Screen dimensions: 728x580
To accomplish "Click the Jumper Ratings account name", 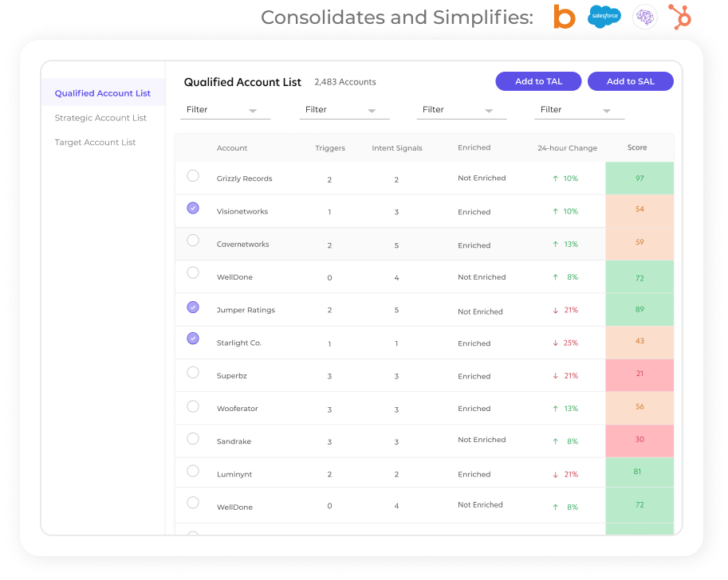I will coord(246,310).
